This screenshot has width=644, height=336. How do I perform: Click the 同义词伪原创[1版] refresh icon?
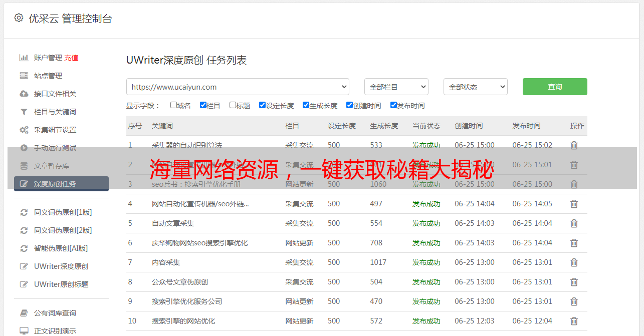click(24, 212)
